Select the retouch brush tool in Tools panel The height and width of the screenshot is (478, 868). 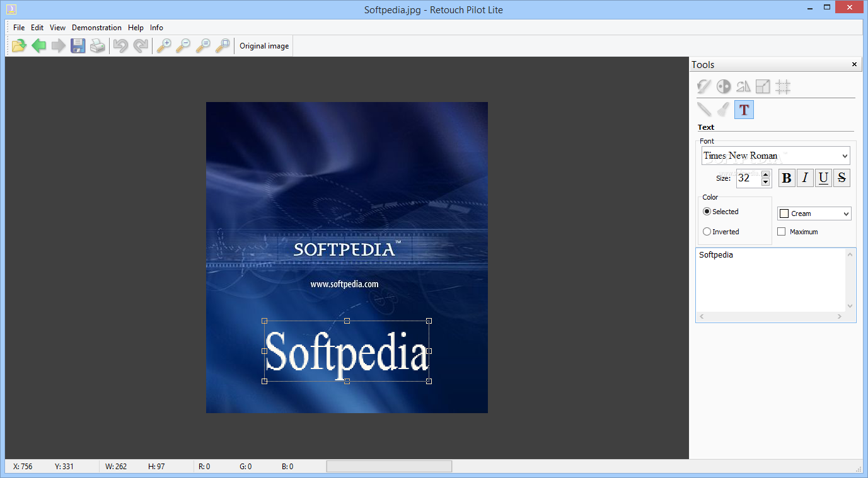[704, 87]
